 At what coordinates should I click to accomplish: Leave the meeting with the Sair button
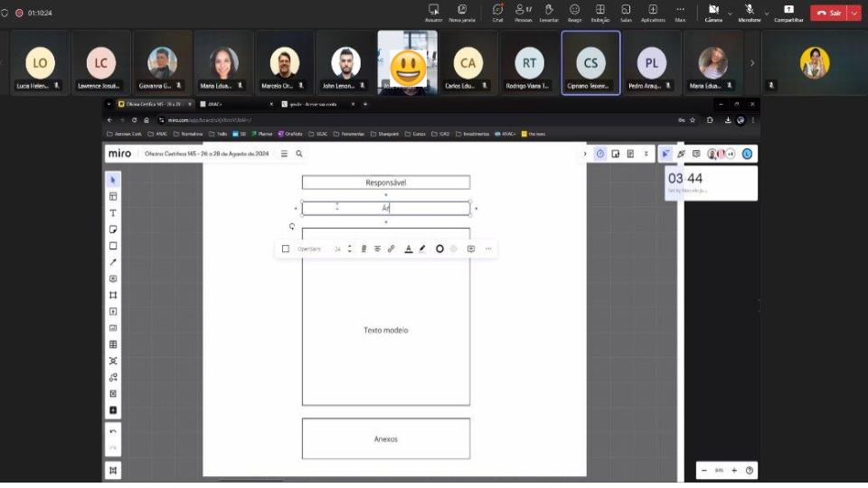[829, 13]
